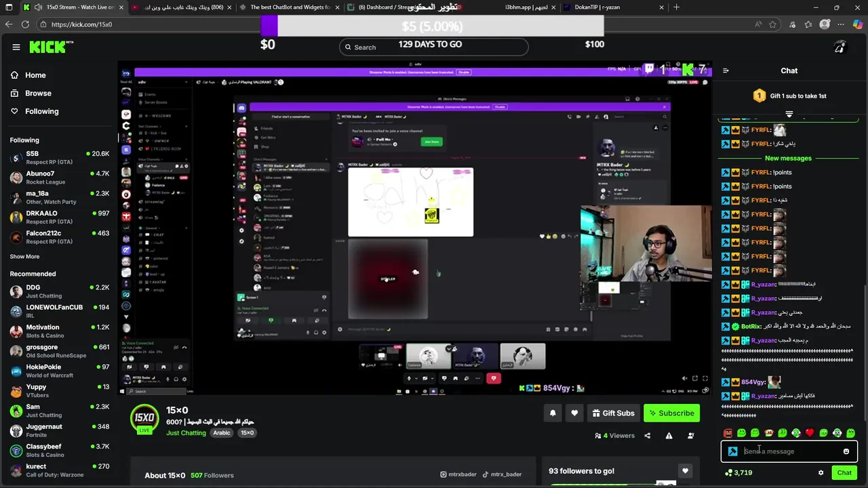Collapse the chat panel using the arrow icon beside Chat
The height and width of the screenshot is (488, 868).
pos(726,70)
